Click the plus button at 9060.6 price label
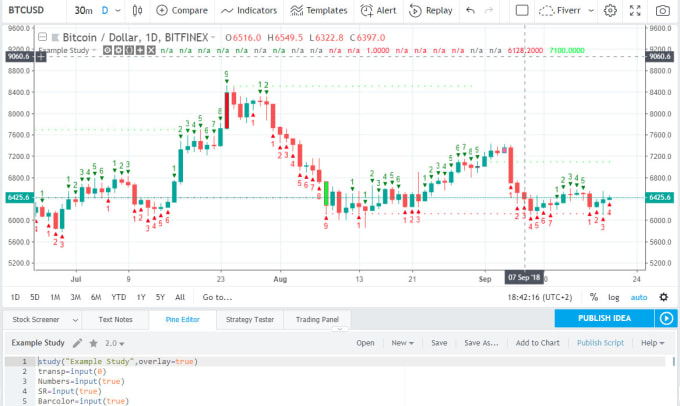Viewport: 680px width, 406px height. coord(41,56)
